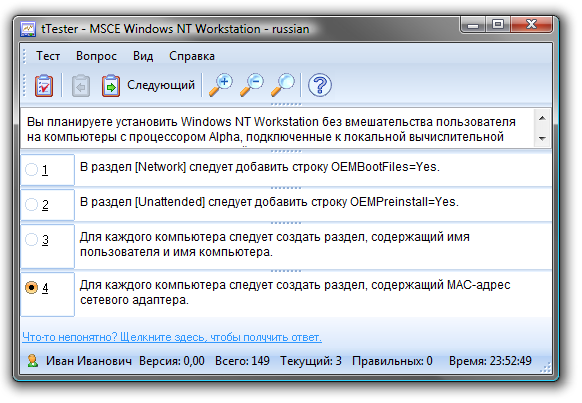Select answer option 4 radio button
Image resolution: width=582 pixels, height=403 pixels.
tap(31, 288)
